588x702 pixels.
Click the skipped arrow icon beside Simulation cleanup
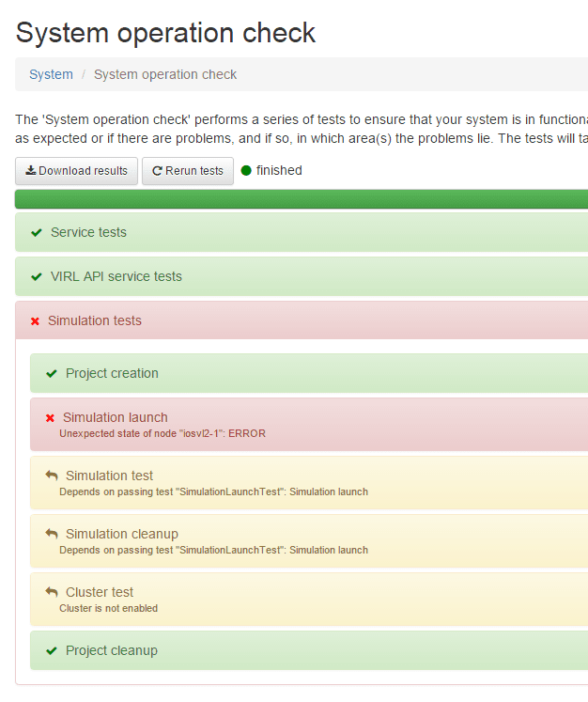(x=52, y=533)
